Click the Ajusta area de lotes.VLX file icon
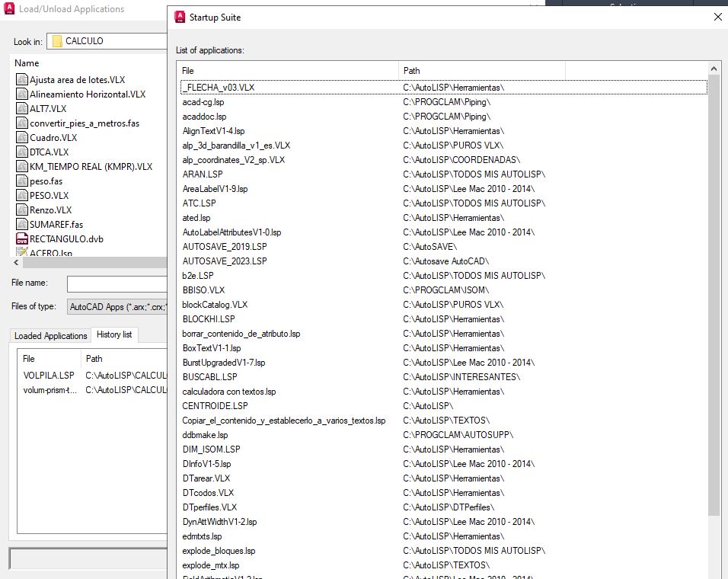728x579 pixels. coord(22,79)
